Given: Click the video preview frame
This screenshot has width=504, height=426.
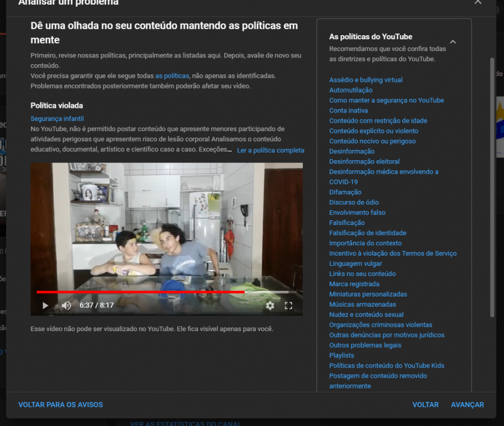Looking at the screenshot, I should 166,239.
